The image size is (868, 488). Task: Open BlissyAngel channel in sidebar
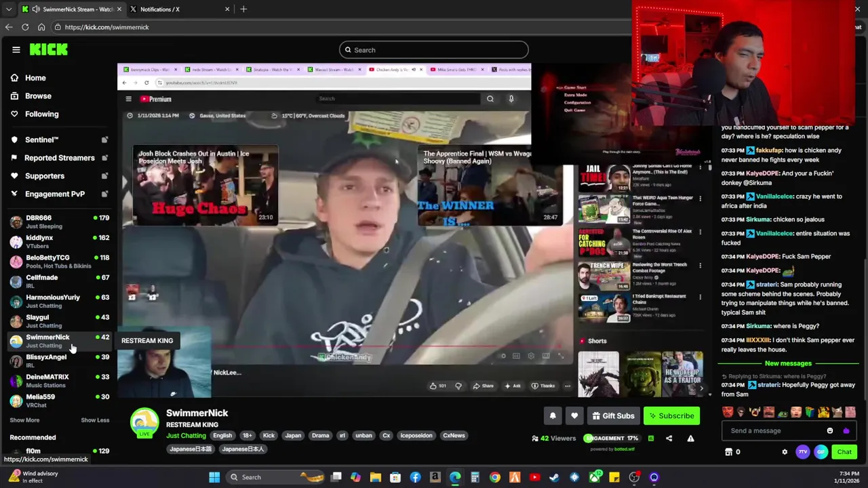(x=59, y=361)
